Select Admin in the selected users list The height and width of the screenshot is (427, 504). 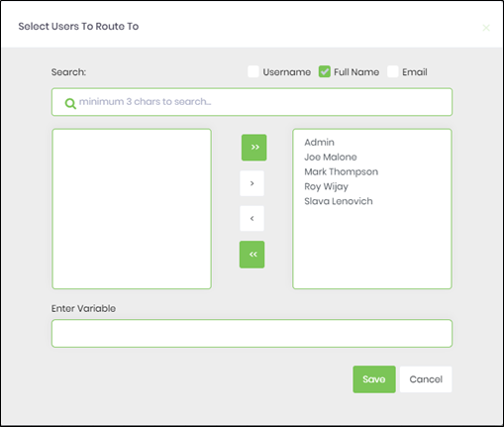tap(319, 143)
